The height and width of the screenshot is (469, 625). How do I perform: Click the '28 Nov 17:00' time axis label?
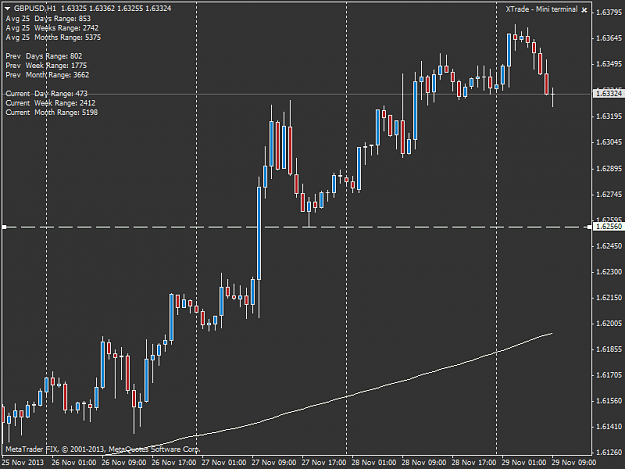click(x=474, y=463)
